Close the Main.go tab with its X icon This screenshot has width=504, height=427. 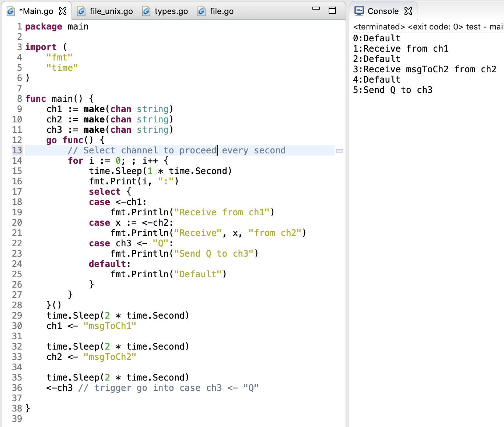(x=63, y=11)
